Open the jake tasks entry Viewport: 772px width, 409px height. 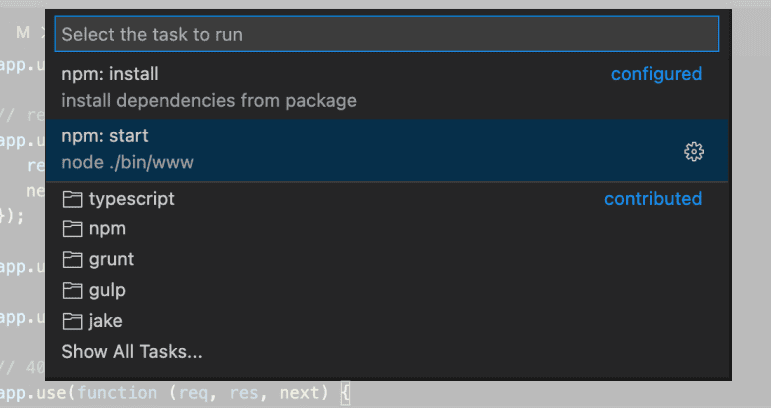click(x=105, y=322)
